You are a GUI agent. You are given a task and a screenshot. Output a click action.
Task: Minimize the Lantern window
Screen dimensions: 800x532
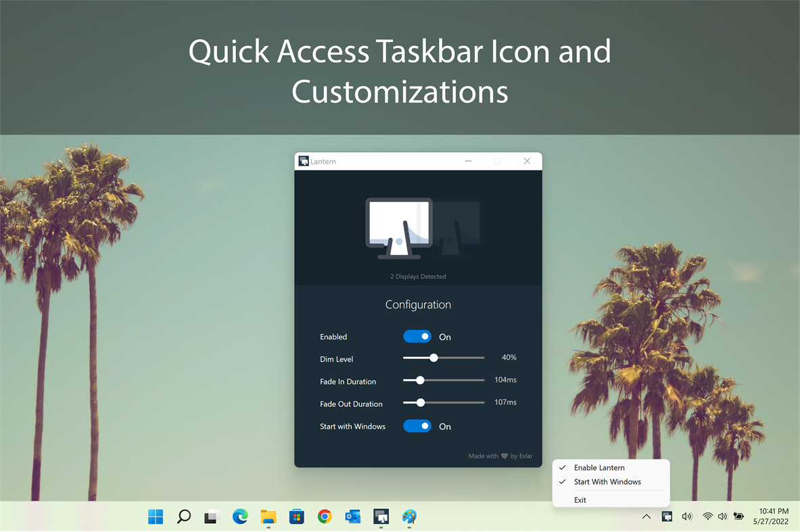468,161
